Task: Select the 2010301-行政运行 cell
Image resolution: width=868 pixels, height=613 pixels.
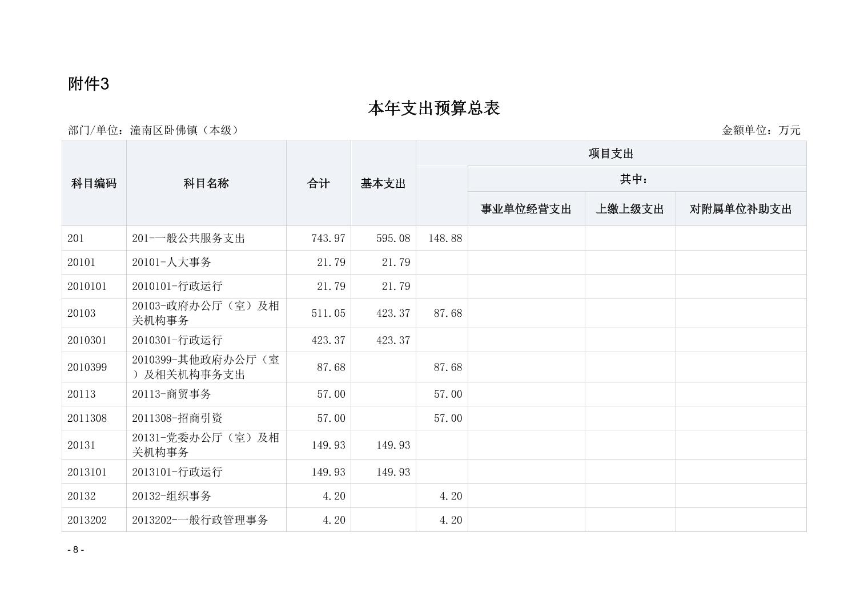Action: coord(206,340)
